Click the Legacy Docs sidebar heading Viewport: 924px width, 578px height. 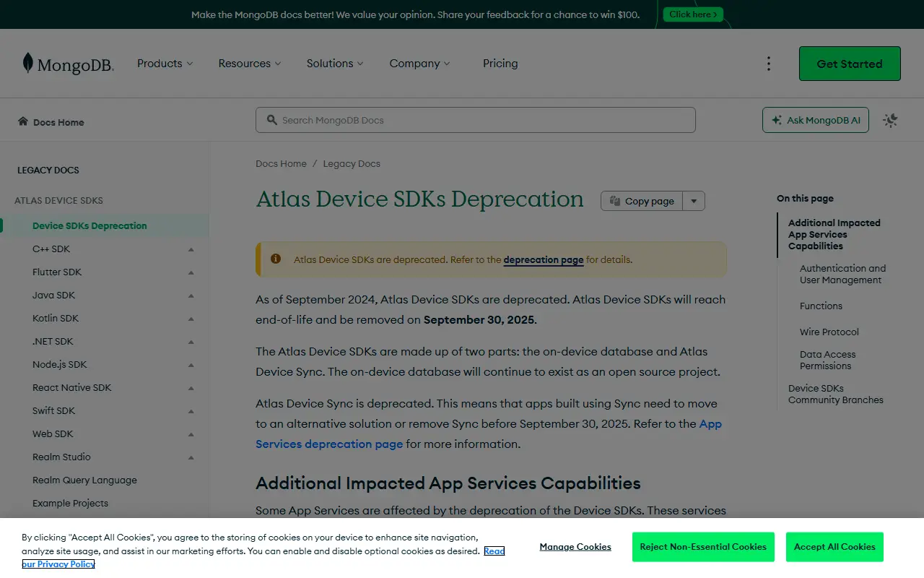pyautogui.click(x=48, y=170)
